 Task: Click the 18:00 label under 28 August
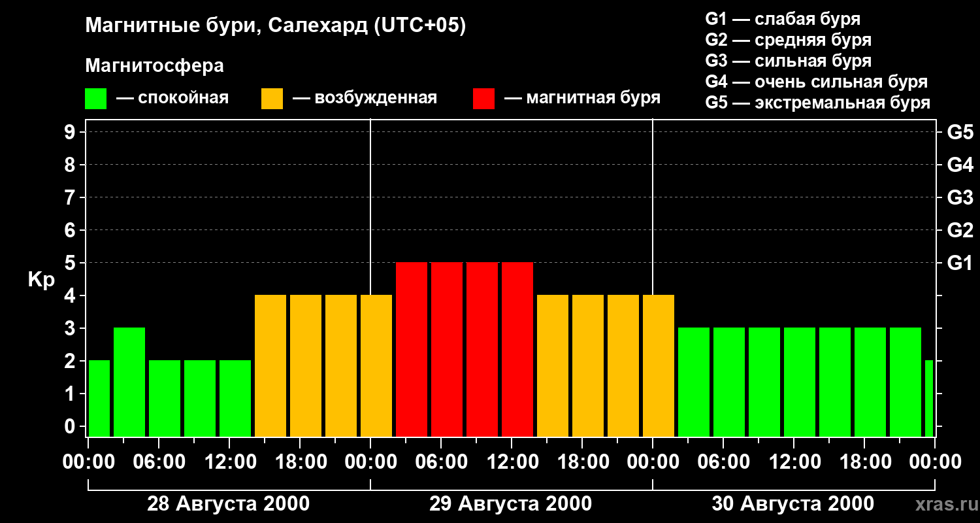point(300,462)
